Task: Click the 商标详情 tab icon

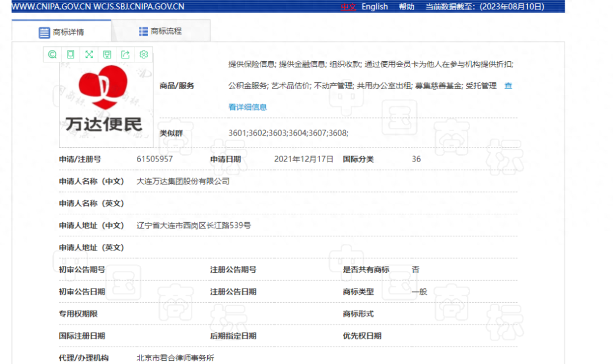Action: (44, 32)
